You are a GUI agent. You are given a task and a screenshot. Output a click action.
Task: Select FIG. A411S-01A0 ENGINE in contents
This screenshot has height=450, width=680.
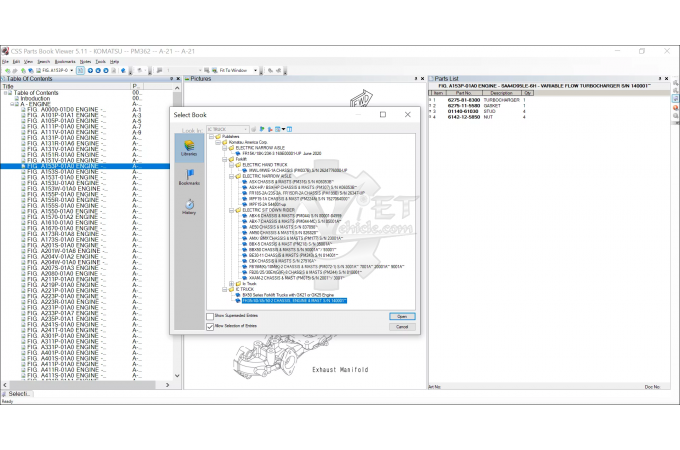coord(66,375)
